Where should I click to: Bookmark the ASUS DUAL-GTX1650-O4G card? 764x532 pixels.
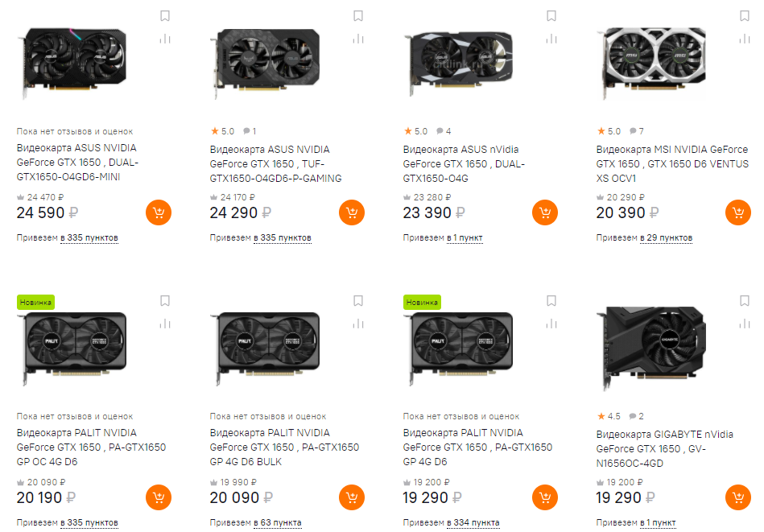(x=551, y=16)
